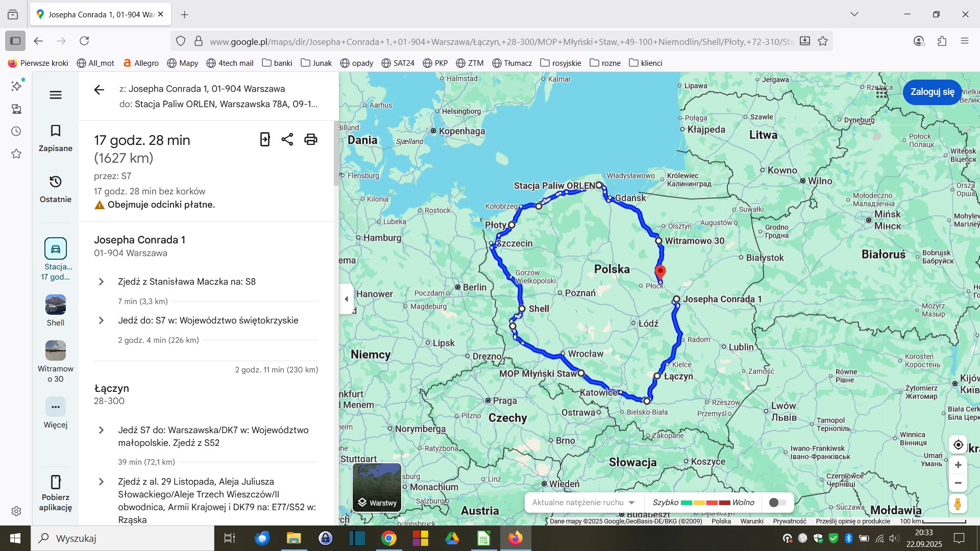
Task: Click the Warunki link at bottom
Action: 751,521
